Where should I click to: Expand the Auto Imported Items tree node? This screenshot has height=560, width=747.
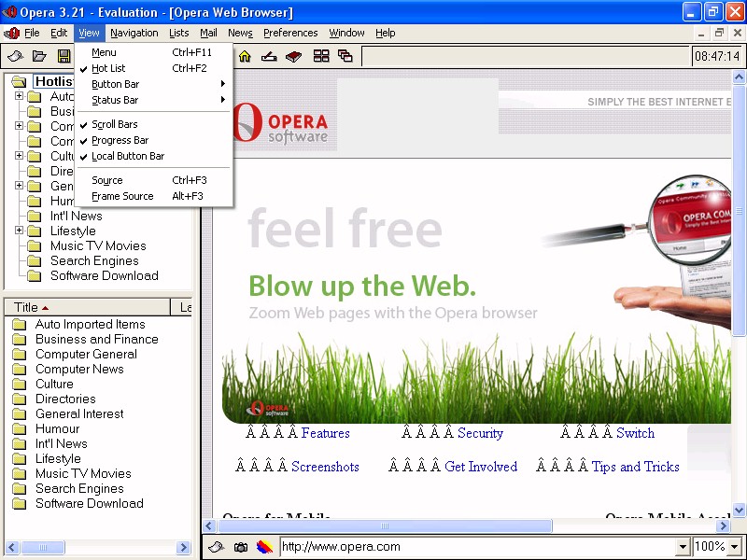19,96
